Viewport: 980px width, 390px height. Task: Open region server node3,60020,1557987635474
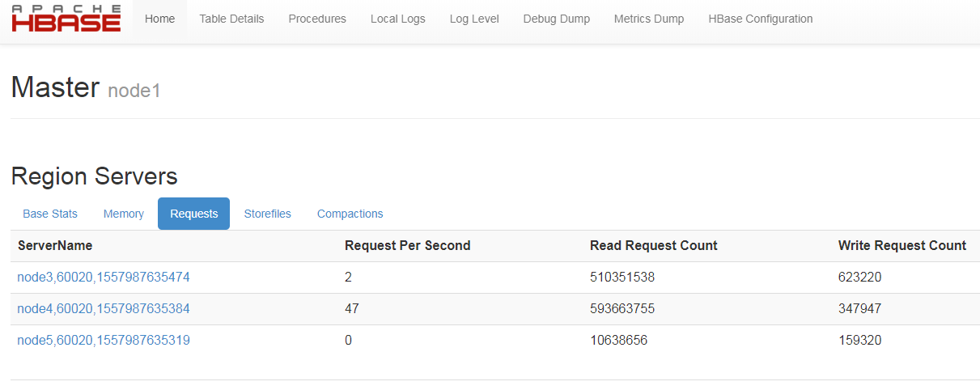tap(104, 278)
